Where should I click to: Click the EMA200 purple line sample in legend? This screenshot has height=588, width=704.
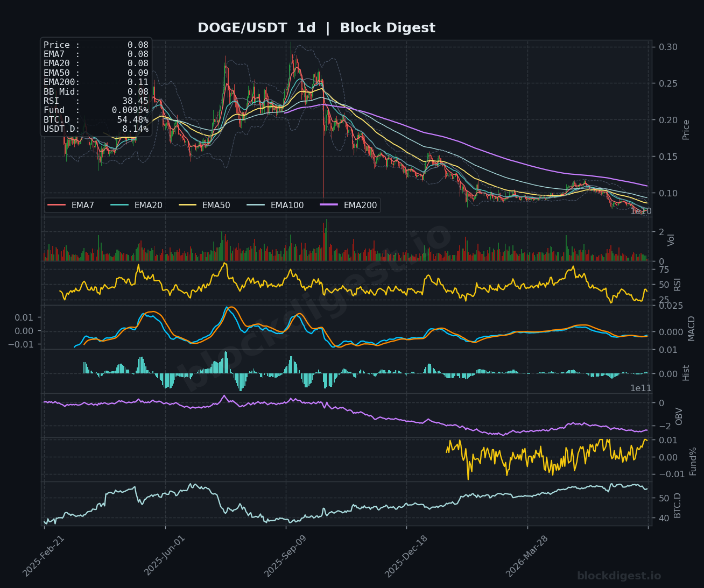pos(329,205)
